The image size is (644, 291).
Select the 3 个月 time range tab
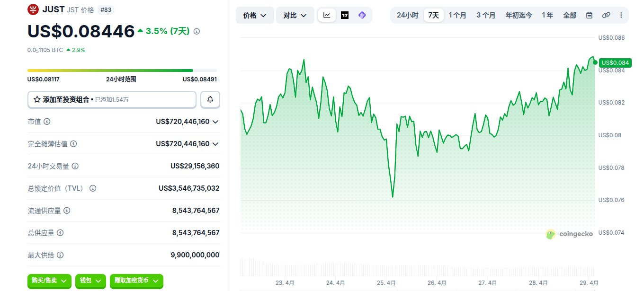pos(486,15)
